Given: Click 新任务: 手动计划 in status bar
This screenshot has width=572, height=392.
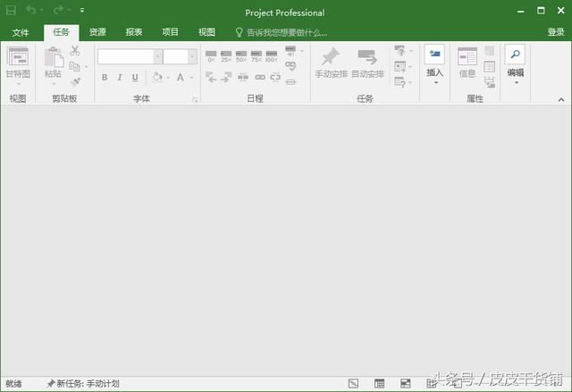Looking at the screenshot, I should [x=83, y=383].
